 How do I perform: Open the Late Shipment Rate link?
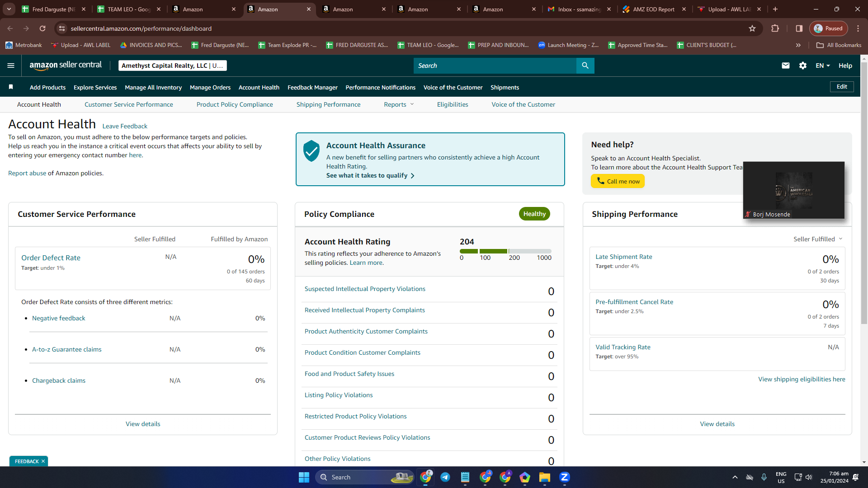coord(624,257)
